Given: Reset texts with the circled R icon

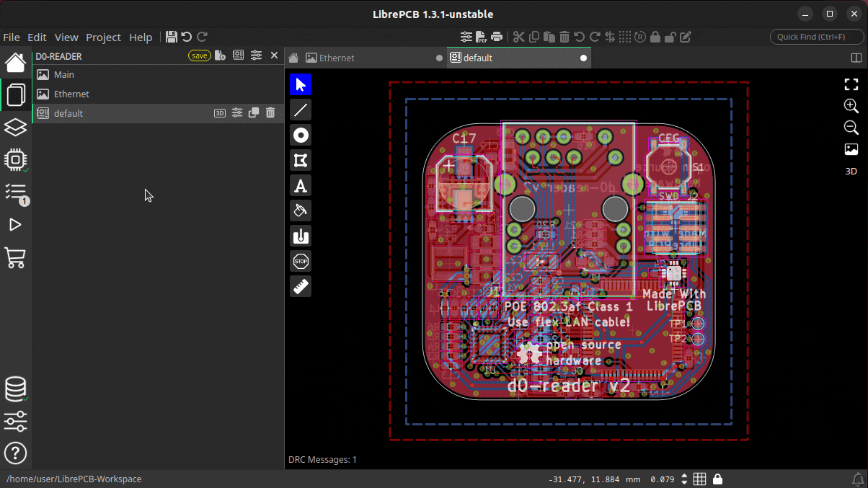Looking at the screenshot, I should click(x=640, y=37).
